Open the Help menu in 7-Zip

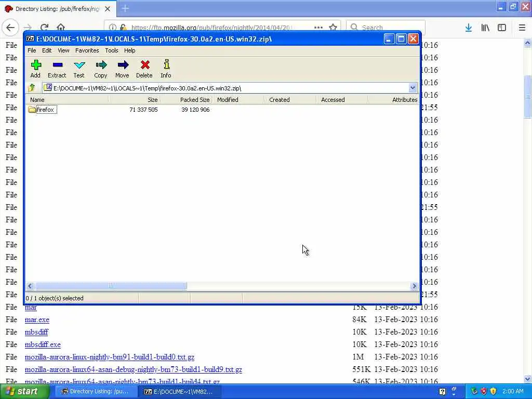point(129,50)
